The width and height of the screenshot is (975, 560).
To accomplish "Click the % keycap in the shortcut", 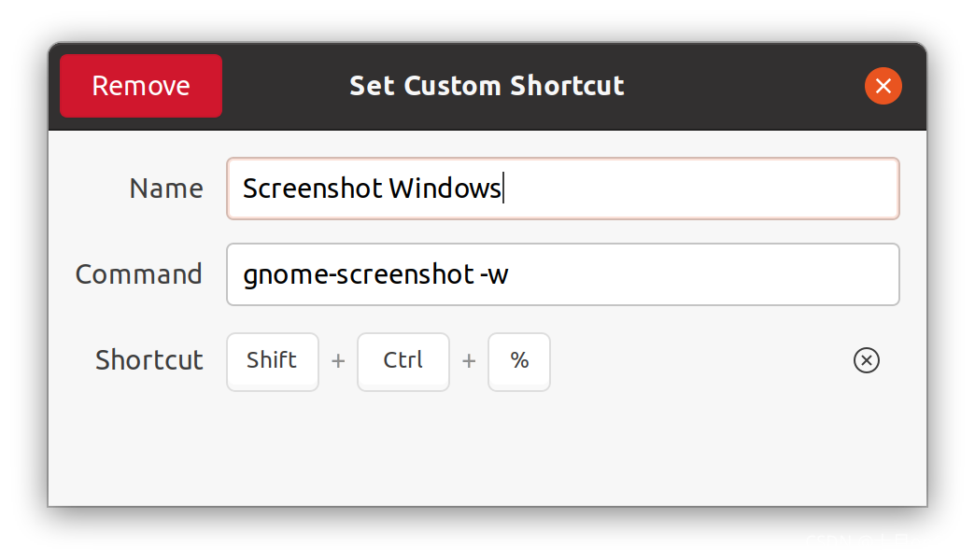I will click(519, 361).
